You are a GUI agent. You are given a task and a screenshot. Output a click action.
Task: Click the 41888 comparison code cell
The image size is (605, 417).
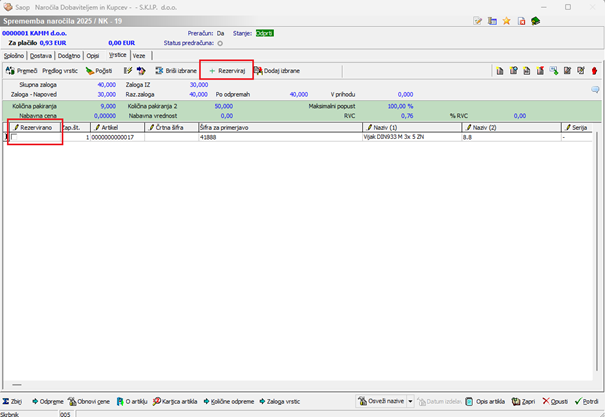(x=281, y=137)
